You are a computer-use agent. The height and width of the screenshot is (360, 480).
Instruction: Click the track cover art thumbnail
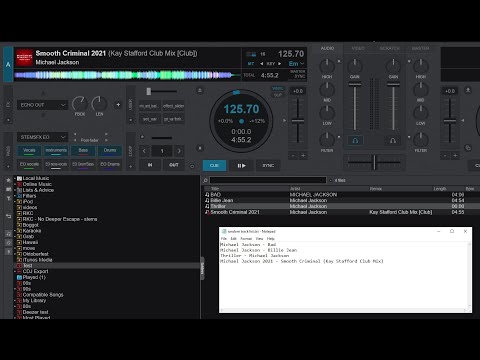pyautogui.click(x=25, y=58)
